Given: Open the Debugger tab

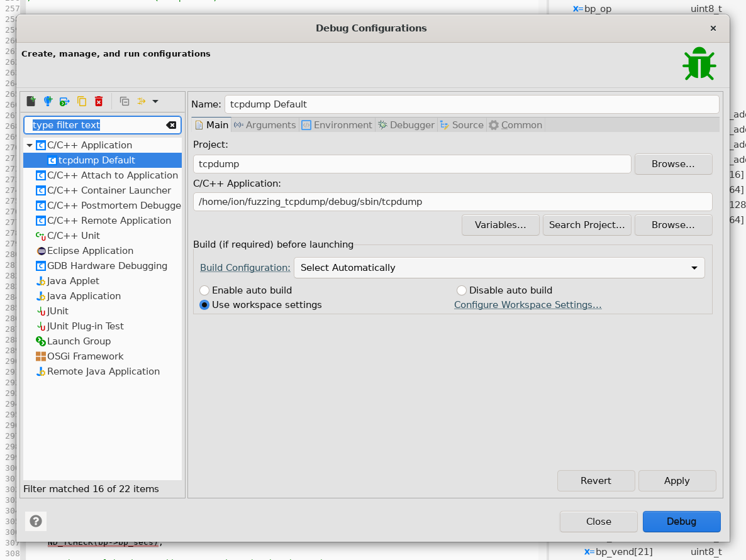Looking at the screenshot, I should 406,125.
